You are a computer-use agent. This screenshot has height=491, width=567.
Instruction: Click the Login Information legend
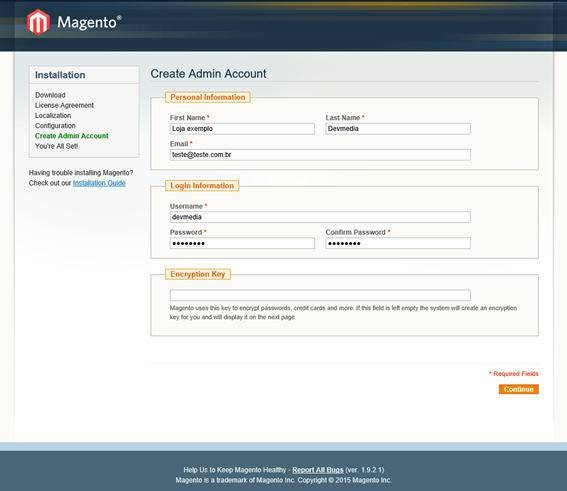(202, 185)
